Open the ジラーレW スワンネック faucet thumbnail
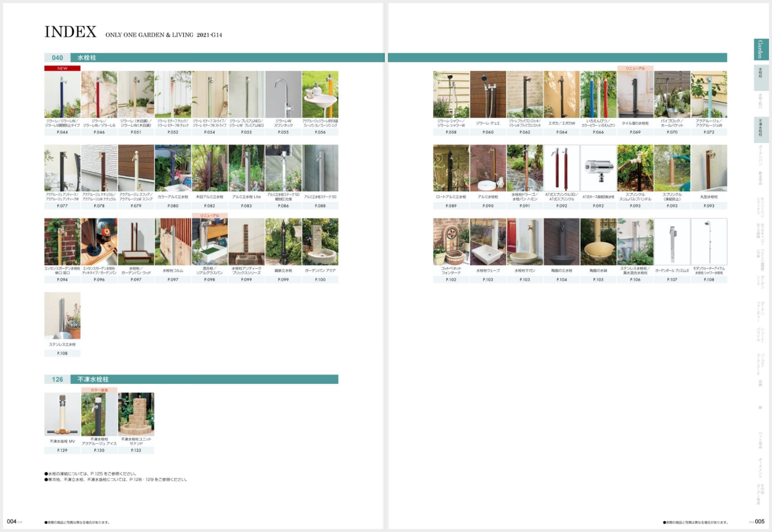Screen dimensions: 772x532 pyautogui.click(x=283, y=94)
